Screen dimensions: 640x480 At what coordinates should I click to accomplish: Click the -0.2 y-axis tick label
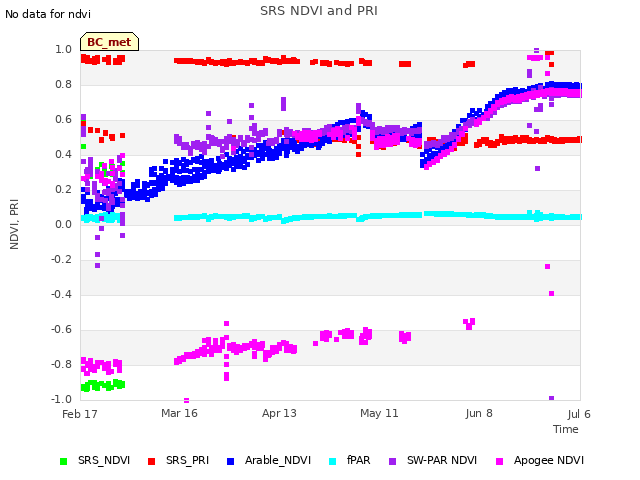[61, 260]
